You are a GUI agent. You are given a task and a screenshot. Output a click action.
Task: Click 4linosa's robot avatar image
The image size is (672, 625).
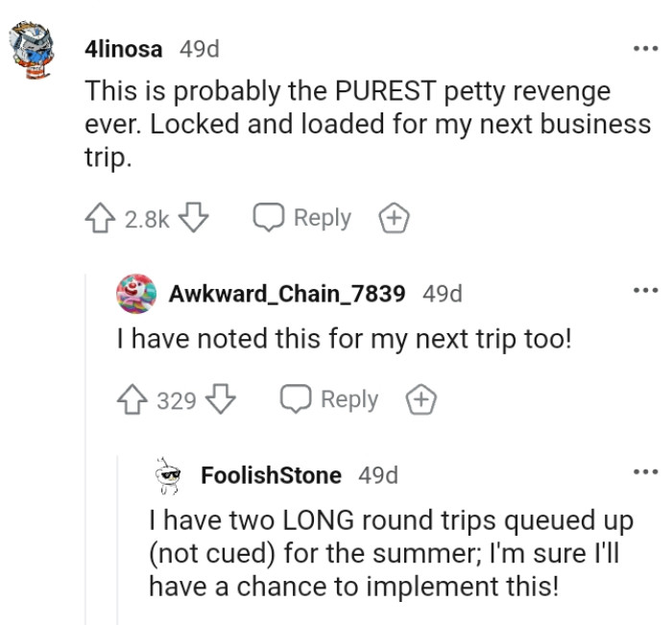coord(36,53)
